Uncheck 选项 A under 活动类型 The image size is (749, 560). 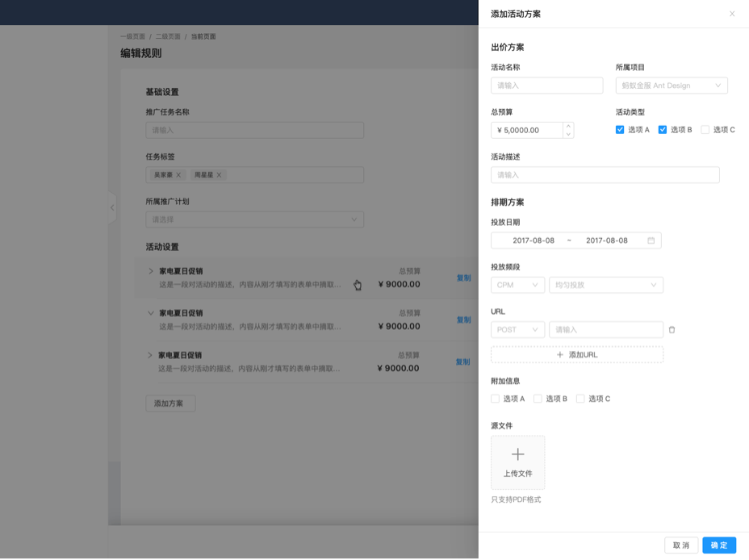point(621,129)
